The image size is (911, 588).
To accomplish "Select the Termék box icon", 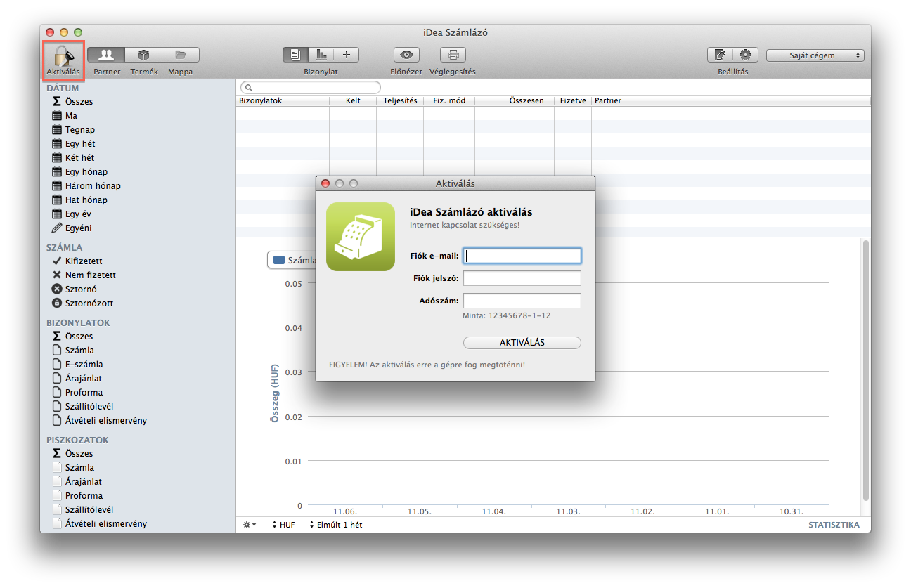I will click(x=143, y=55).
